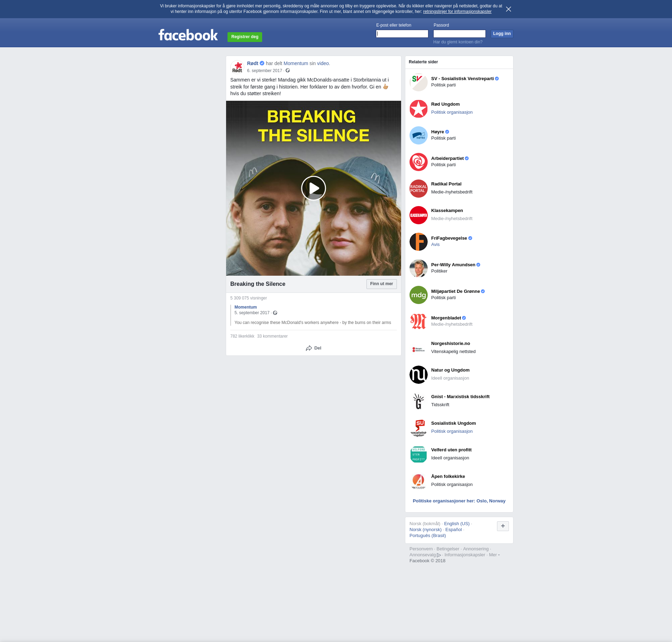
Task: Open the '6. september 2017' timestamp
Action: click(x=265, y=71)
